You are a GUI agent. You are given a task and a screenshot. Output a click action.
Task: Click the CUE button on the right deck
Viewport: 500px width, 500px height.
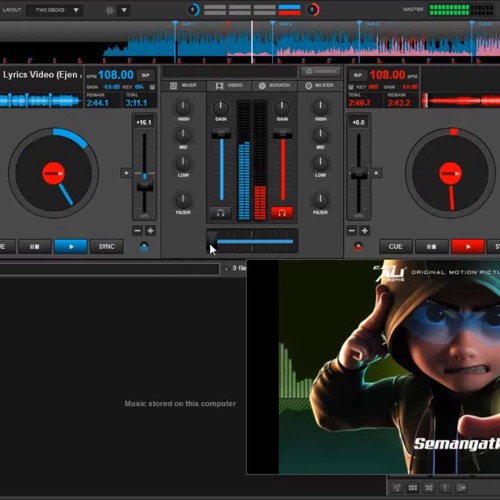[x=396, y=247]
